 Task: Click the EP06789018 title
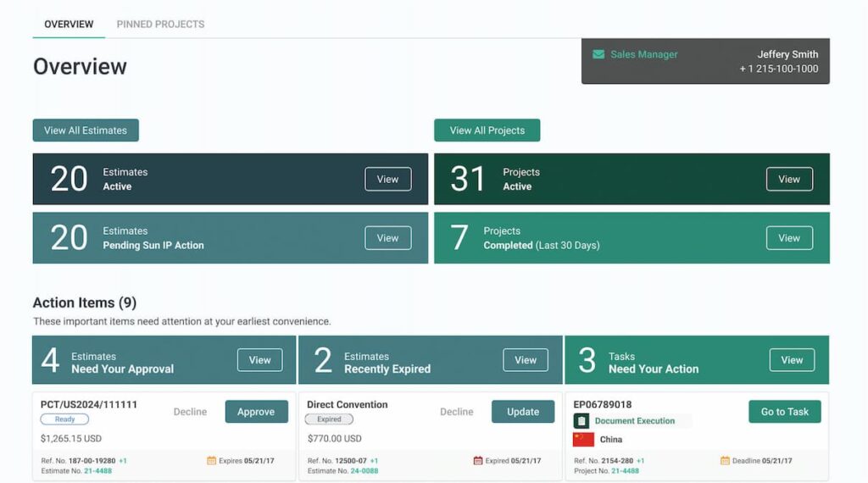click(603, 404)
